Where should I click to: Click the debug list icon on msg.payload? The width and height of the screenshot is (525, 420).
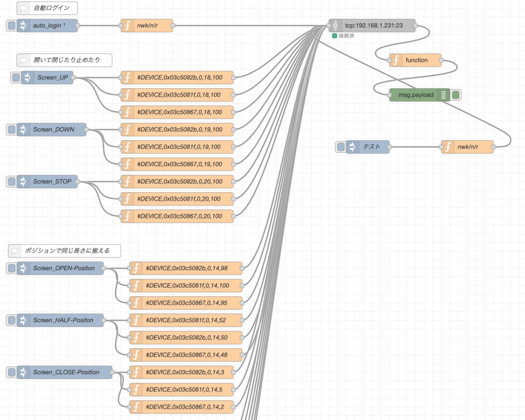[x=444, y=95]
